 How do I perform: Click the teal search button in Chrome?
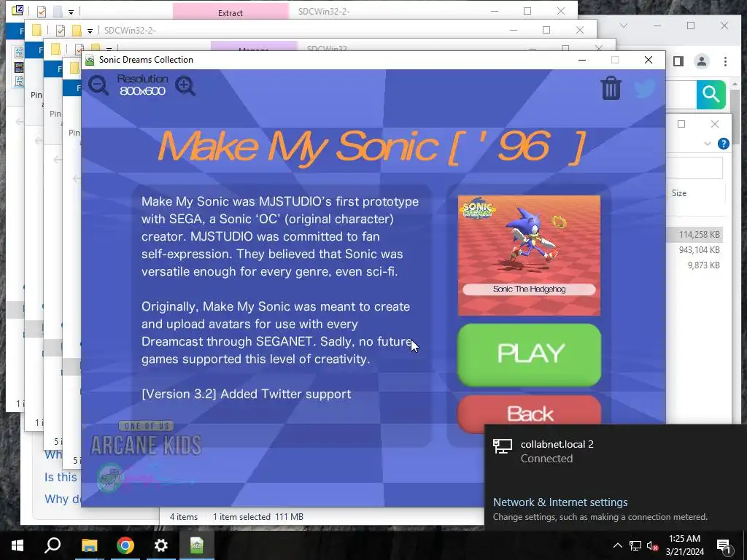click(x=711, y=94)
